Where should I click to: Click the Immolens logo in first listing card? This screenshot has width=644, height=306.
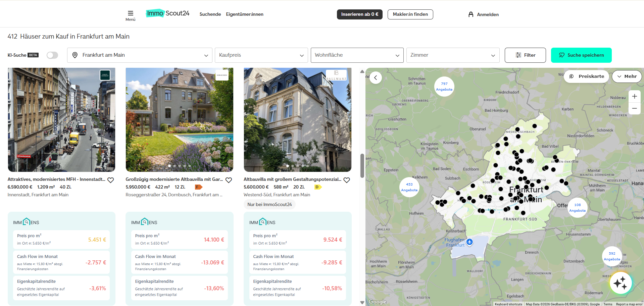coord(26,222)
